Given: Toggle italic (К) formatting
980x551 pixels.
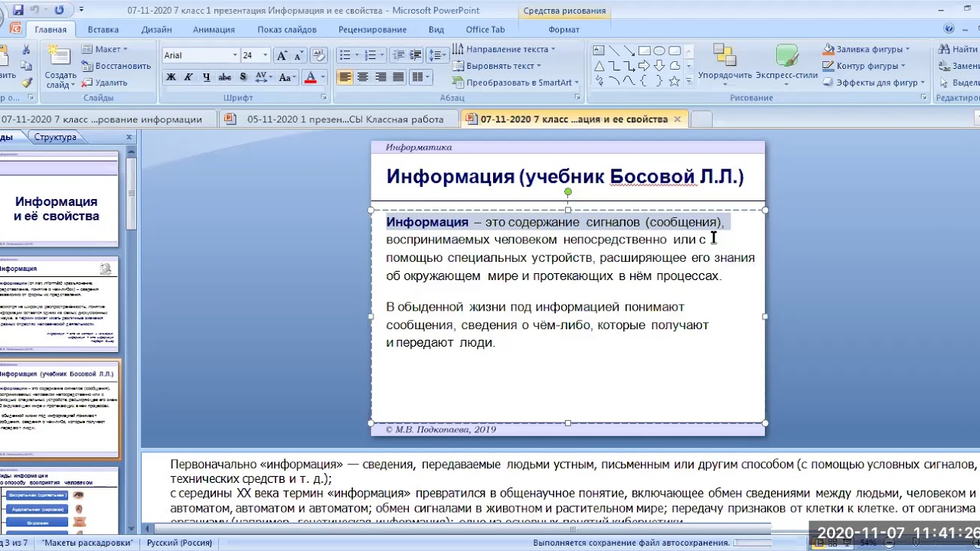Looking at the screenshot, I should 188,77.
